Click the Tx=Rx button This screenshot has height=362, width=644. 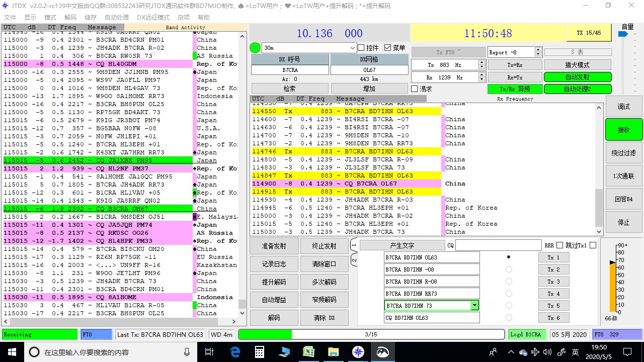[514, 65]
